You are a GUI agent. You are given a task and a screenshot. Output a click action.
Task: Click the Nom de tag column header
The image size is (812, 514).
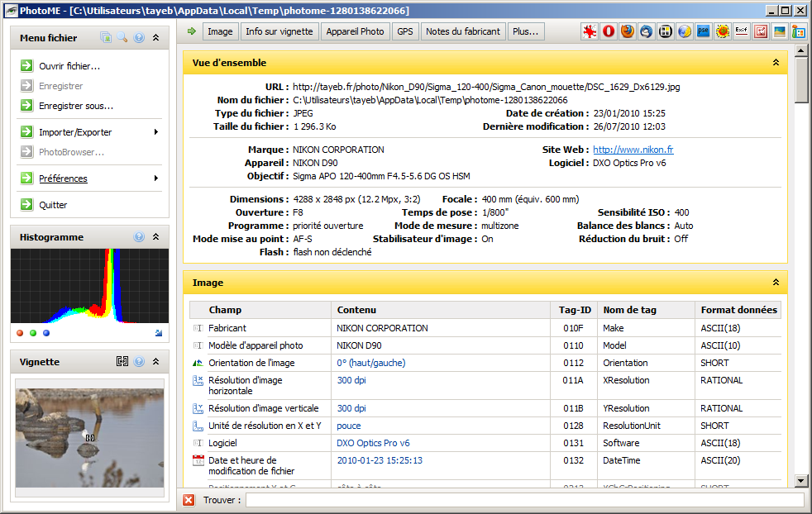(x=647, y=310)
